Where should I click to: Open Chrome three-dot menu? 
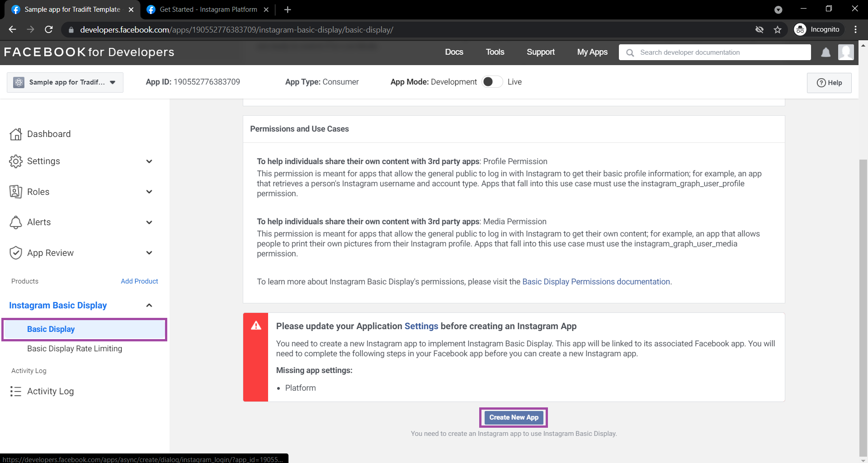[x=855, y=29]
